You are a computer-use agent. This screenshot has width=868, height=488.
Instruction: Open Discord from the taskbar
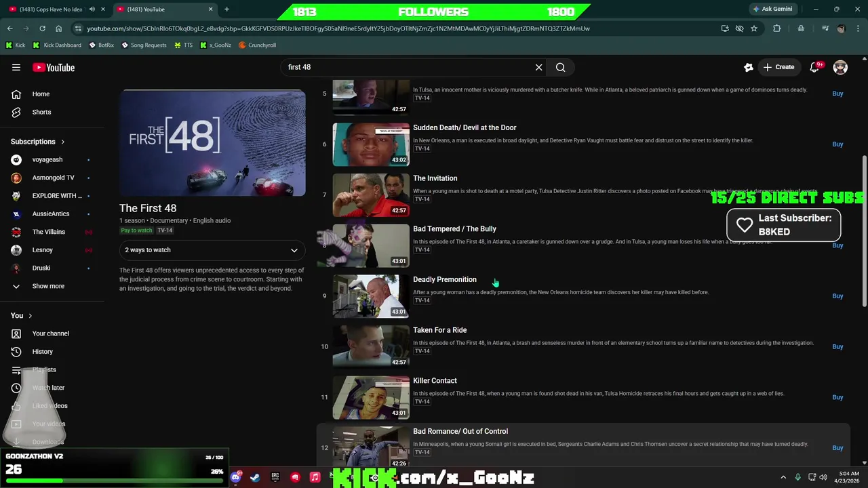235,477
